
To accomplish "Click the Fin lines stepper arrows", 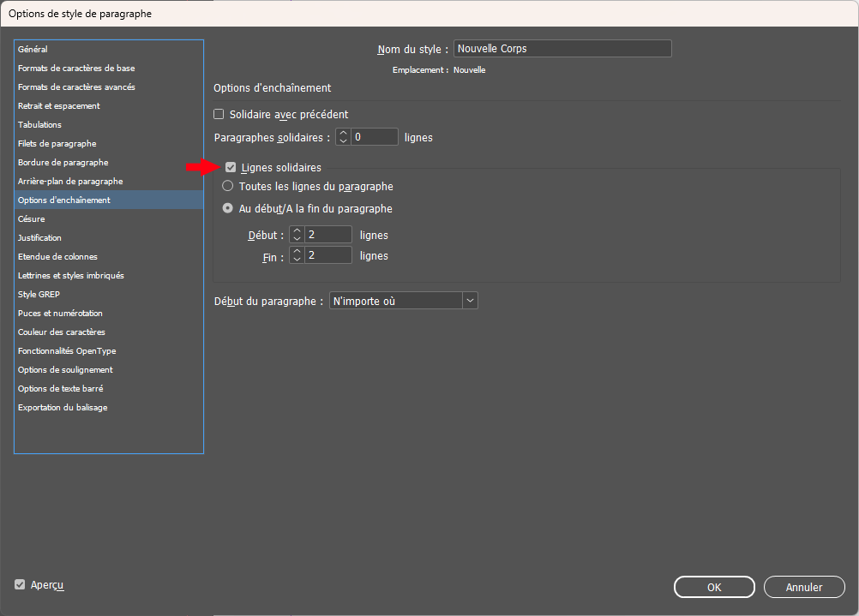I will (297, 255).
